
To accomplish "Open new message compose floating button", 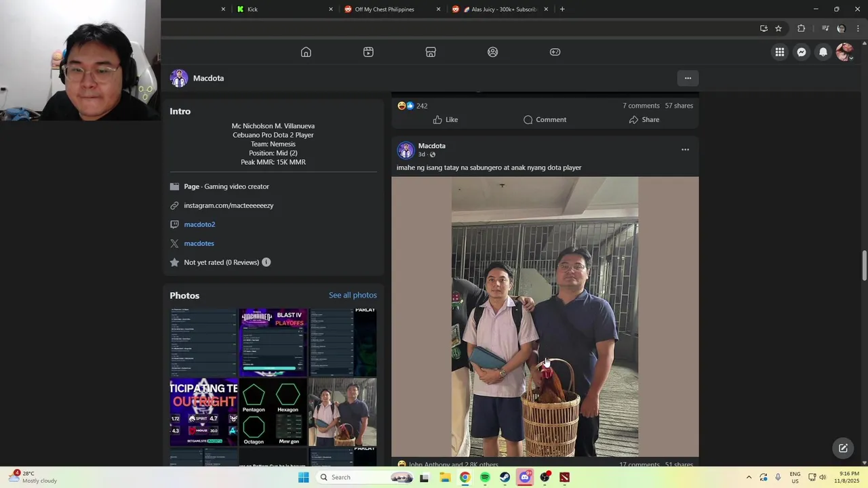I will point(843,448).
